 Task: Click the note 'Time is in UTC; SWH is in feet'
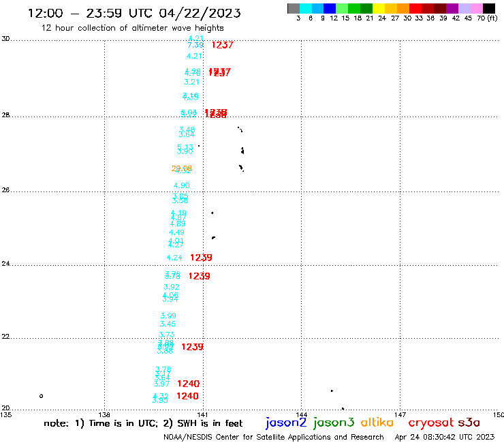[x=143, y=423]
